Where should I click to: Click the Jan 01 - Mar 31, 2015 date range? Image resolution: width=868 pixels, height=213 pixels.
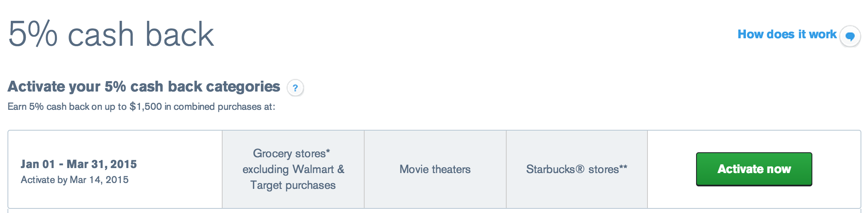[79, 164]
